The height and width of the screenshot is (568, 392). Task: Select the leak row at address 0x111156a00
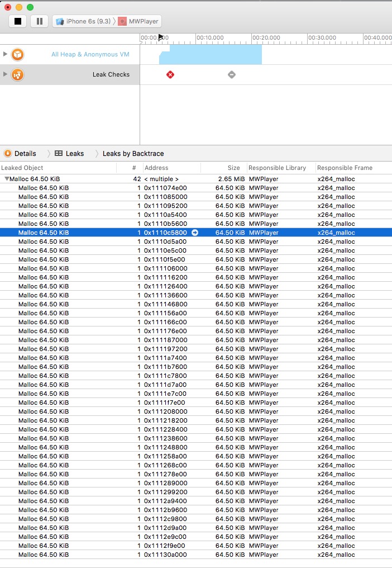pyautogui.click(x=196, y=313)
